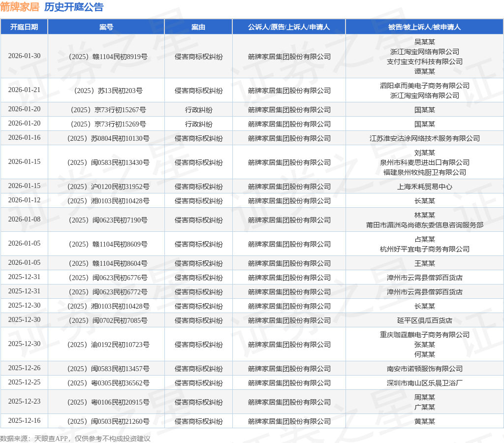Viewport: 504px width, 443px height.
Task: Click 上海禾耗贸易中心
Action: [x=424, y=187]
